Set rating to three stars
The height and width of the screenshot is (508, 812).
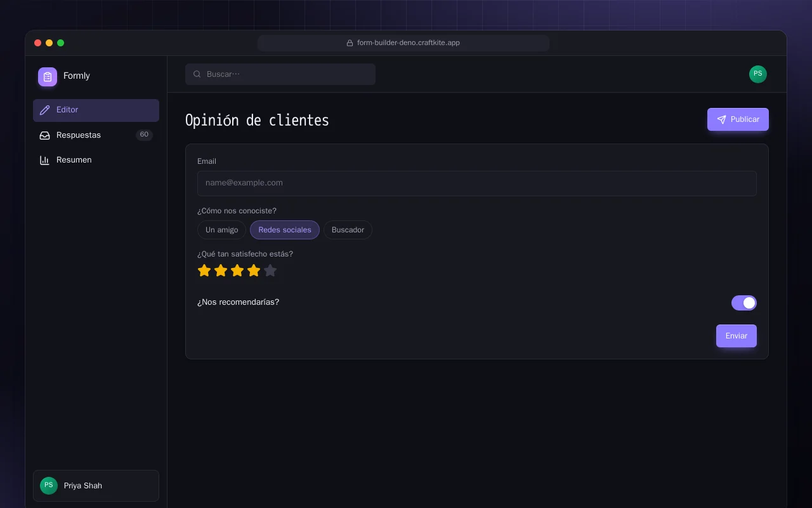point(237,271)
